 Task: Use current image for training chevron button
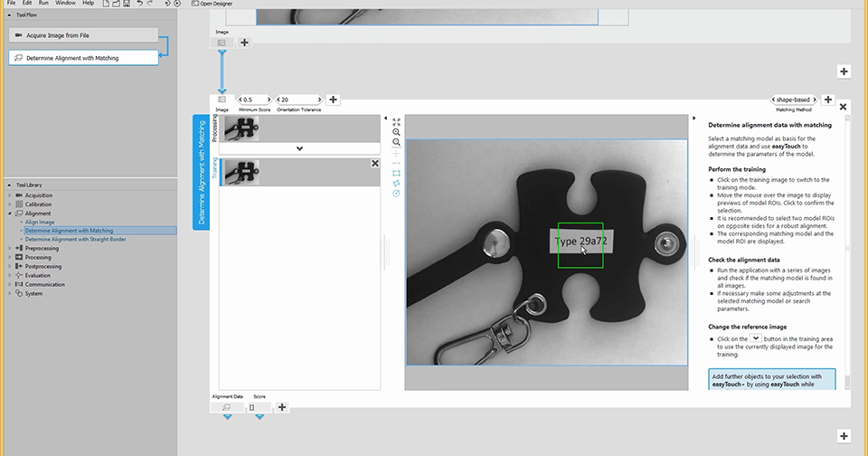click(299, 148)
